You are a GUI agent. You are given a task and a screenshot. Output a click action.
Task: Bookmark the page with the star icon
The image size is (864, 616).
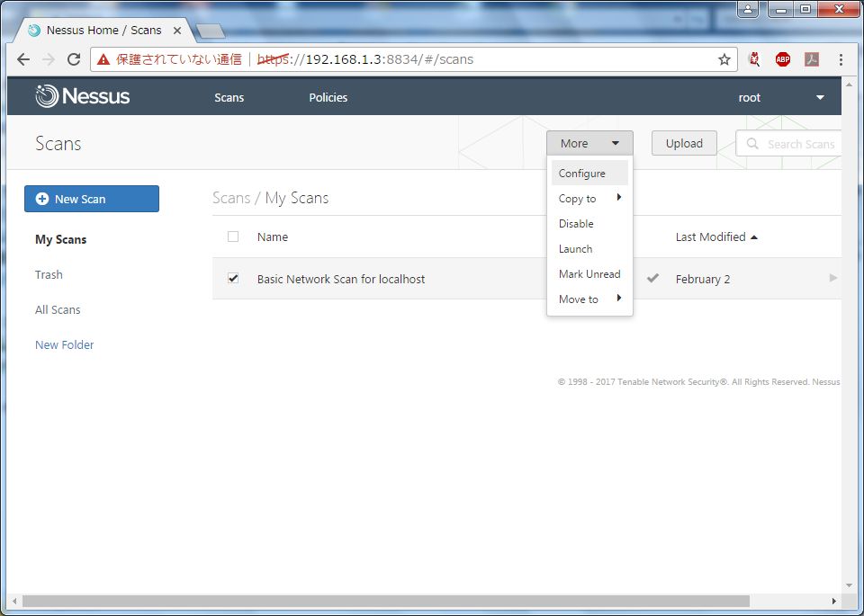724,59
